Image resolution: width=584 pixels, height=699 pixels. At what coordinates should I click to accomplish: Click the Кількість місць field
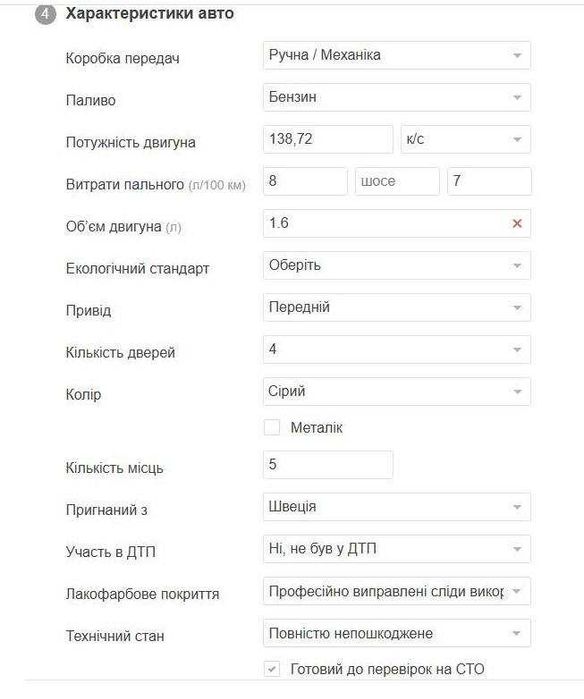click(328, 465)
